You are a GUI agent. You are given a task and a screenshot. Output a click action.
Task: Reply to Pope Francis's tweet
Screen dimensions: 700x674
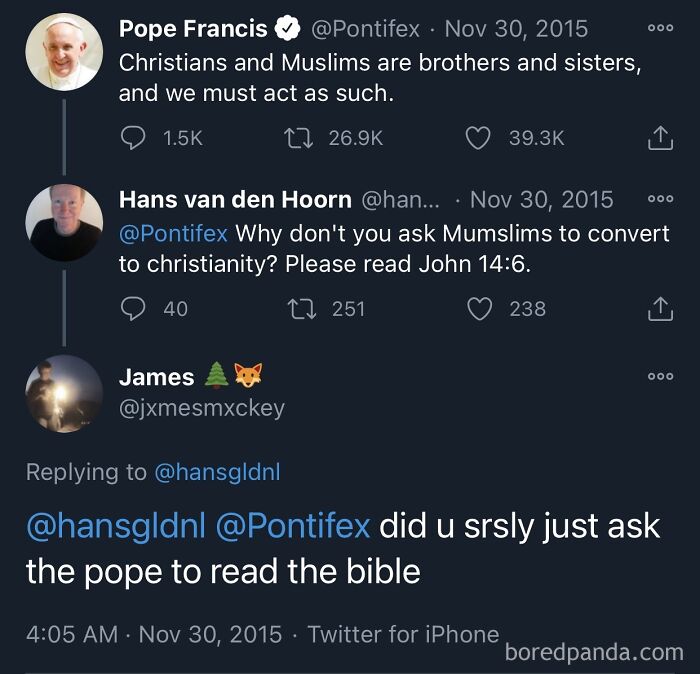pos(134,138)
